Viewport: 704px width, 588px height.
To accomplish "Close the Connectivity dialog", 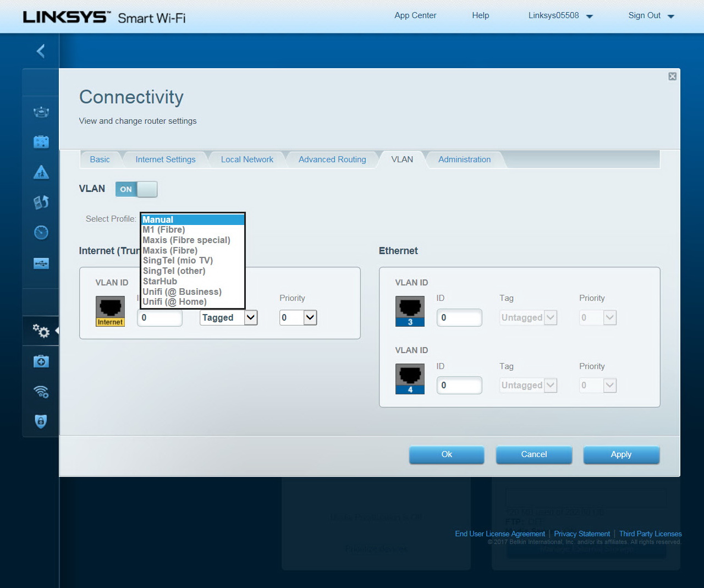I will 672,76.
